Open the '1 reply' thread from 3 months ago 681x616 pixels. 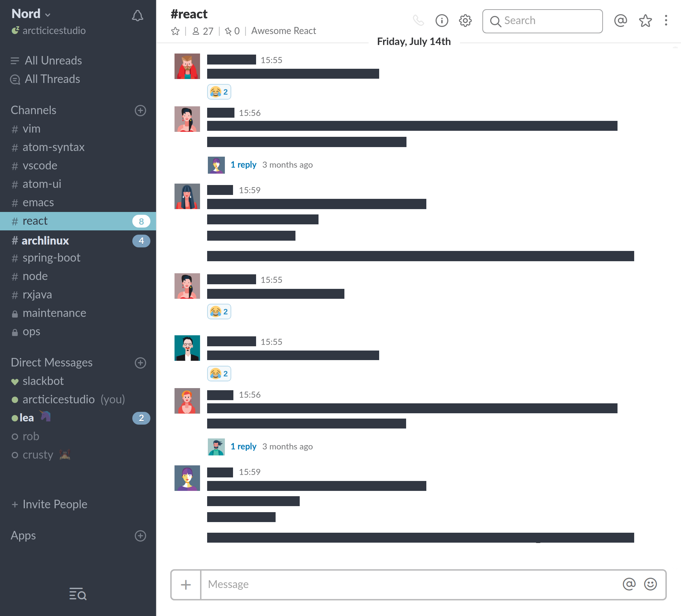[x=243, y=164]
